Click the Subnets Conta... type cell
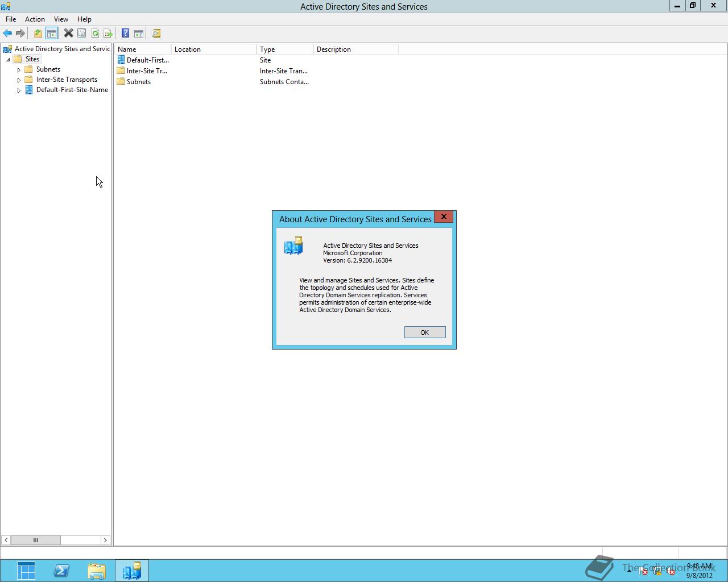The height and width of the screenshot is (582, 728). (284, 82)
